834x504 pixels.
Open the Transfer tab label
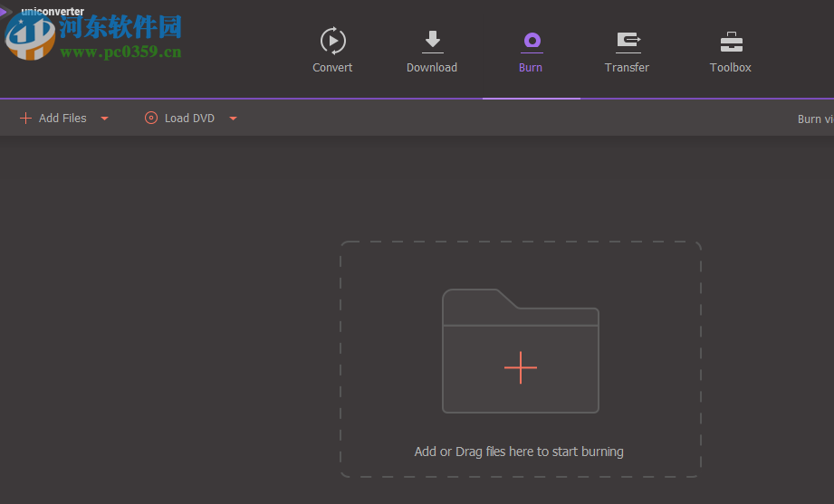627,68
